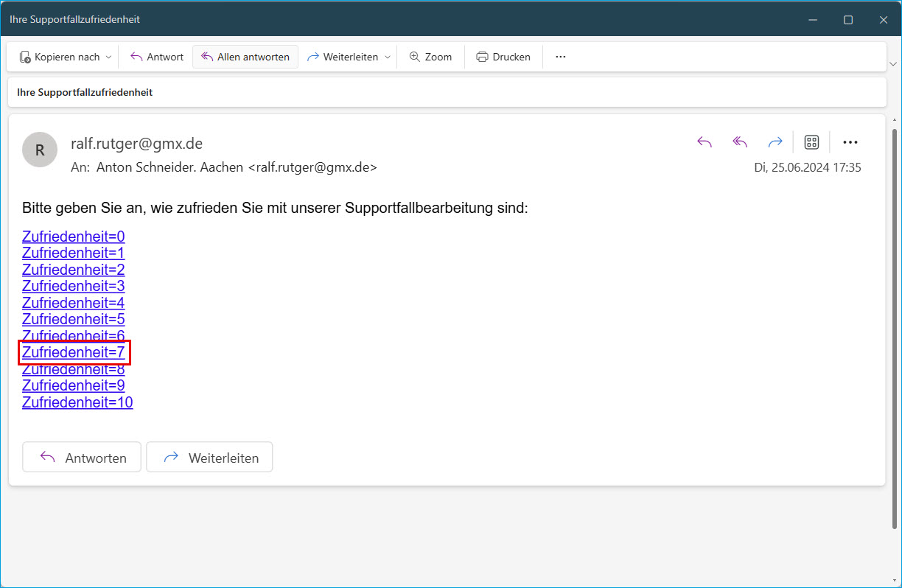
Task: Click the forward arrow icon in message header
Action: tap(775, 142)
